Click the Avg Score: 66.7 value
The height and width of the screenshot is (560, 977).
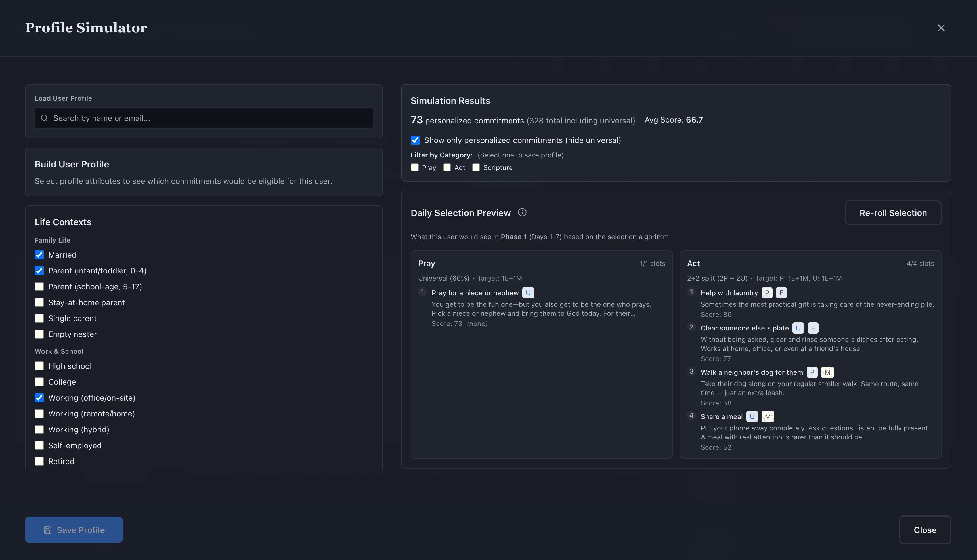pyautogui.click(x=673, y=120)
